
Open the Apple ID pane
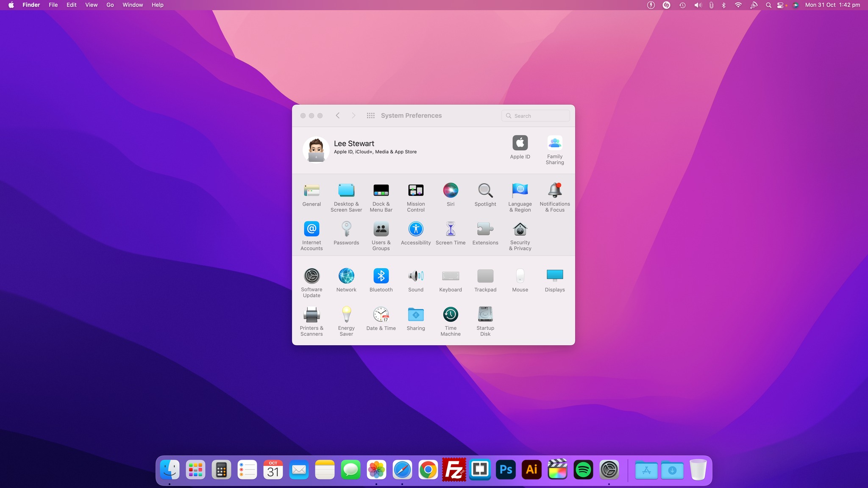coord(520,147)
